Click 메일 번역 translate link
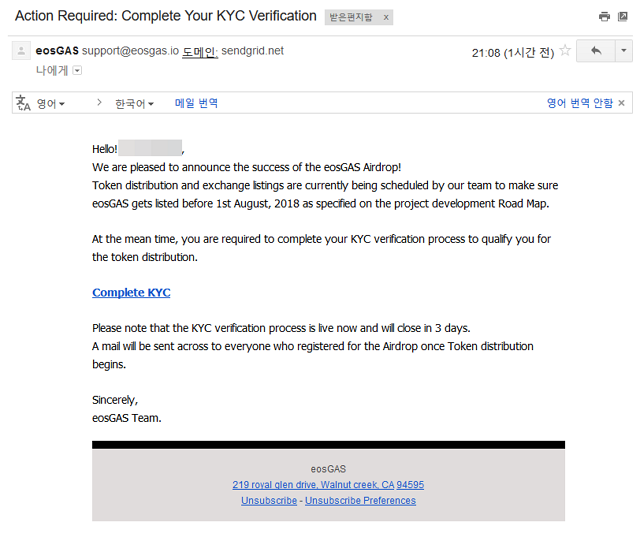The width and height of the screenshot is (640, 552). click(x=196, y=103)
